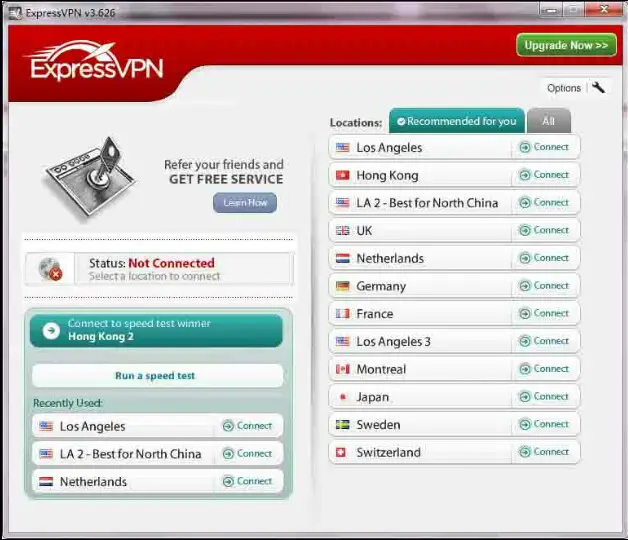Click the flag beside Los Angeles 3
Image resolution: width=628 pixels, height=540 pixels.
point(342,341)
